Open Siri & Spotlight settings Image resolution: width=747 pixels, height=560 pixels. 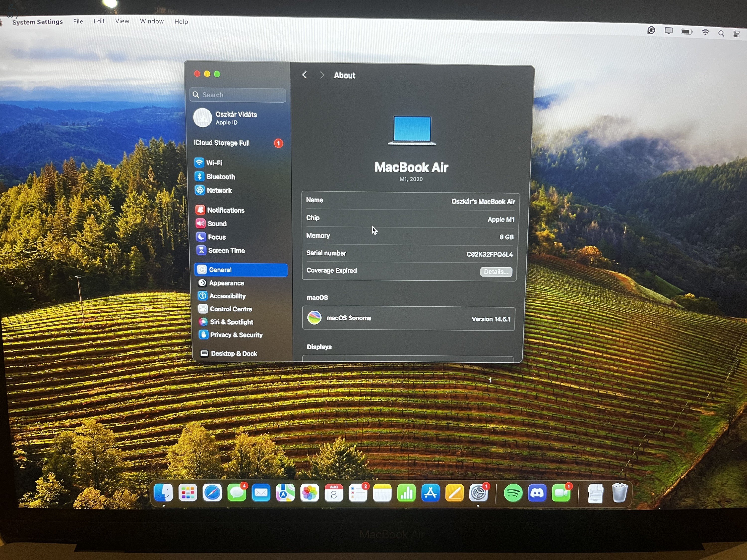pos(226,322)
